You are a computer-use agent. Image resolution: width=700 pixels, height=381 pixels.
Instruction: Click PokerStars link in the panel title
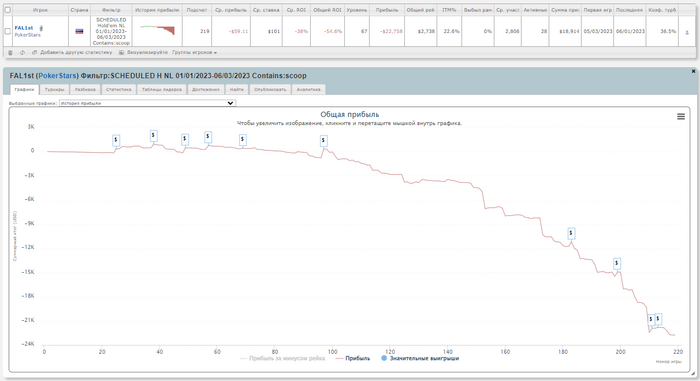[57, 76]
